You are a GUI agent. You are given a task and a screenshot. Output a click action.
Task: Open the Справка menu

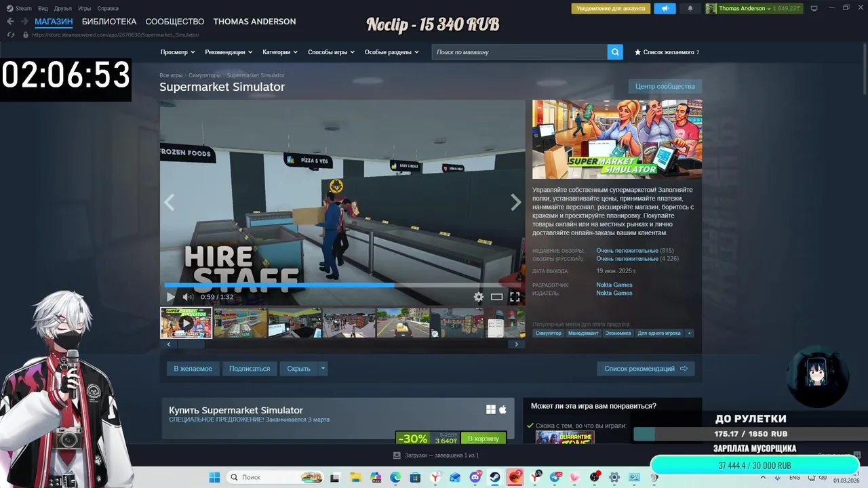tap(108, 8)
